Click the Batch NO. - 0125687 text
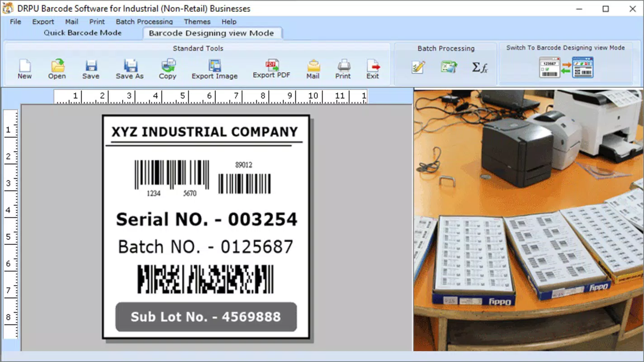 coord(205,247)
